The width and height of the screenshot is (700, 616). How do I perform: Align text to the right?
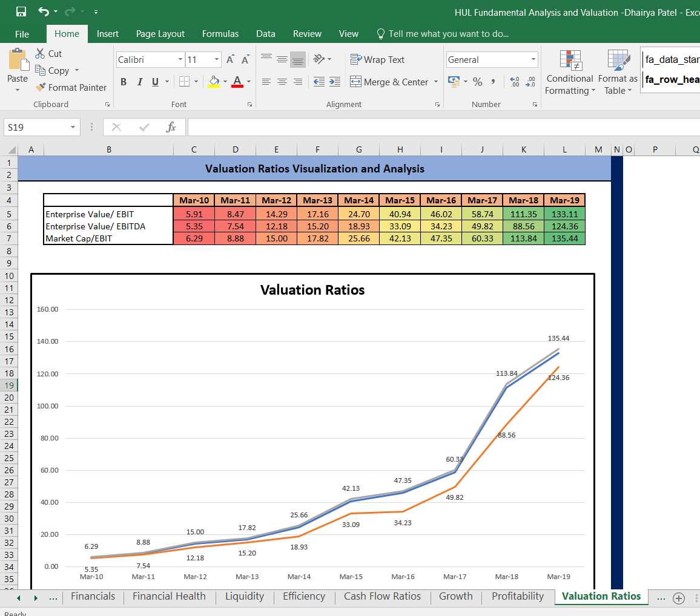[298, 82]
